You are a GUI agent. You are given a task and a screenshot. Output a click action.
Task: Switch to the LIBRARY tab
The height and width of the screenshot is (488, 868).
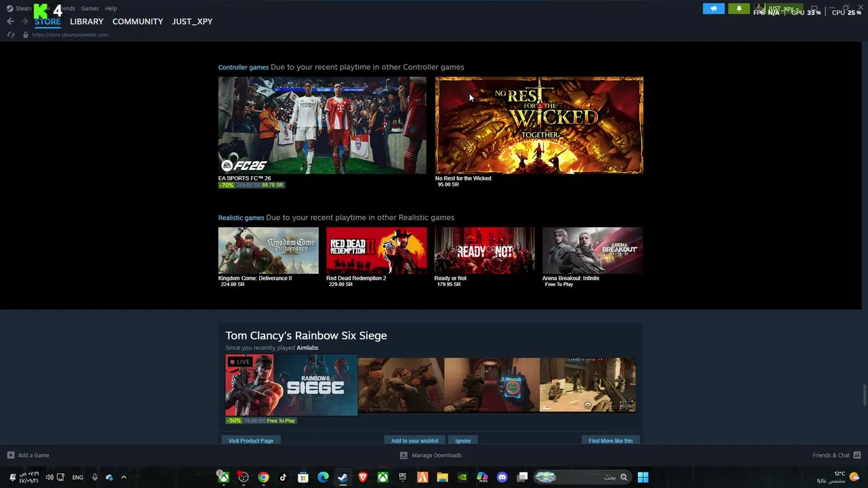click(87, 22)
